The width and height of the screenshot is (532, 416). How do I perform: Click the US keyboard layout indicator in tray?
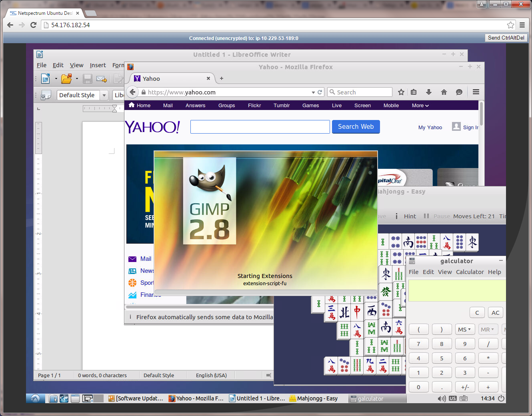coord(453,398)
